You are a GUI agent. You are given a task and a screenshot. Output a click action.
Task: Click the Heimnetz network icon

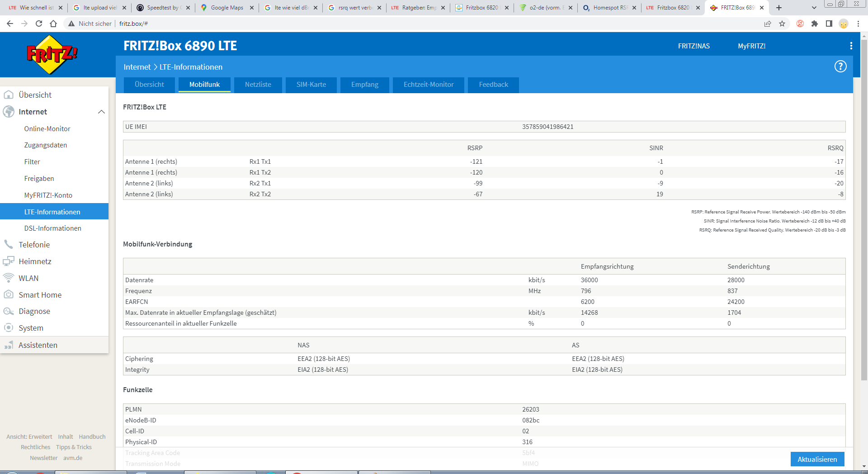(9, 261)
